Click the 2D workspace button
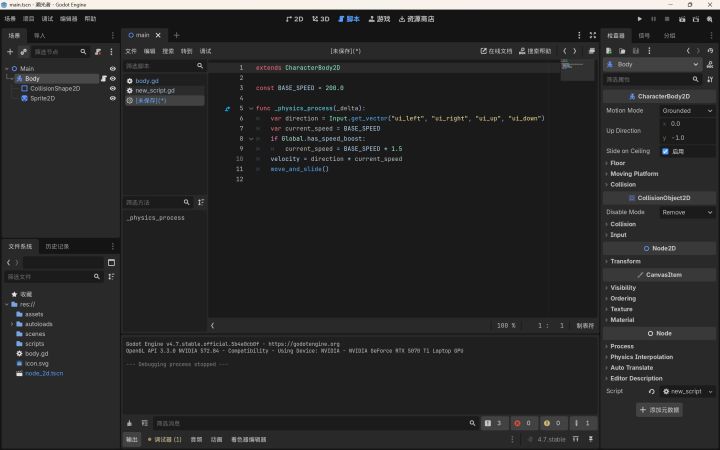720x450 pixels. pyautogui.click(x=294, y=19)
